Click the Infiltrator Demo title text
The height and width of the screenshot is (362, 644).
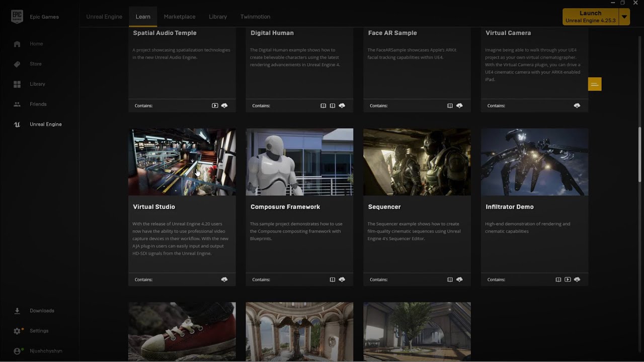coord(510,207)
